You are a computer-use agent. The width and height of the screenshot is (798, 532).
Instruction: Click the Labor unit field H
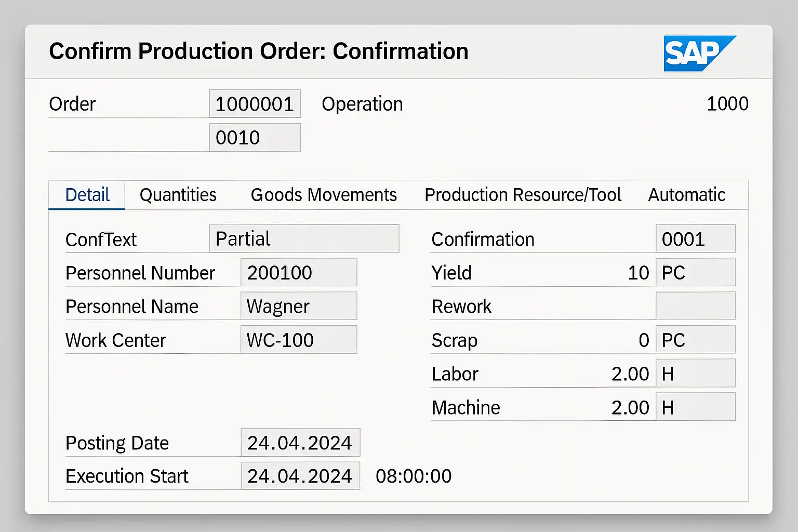pos(695,374)
